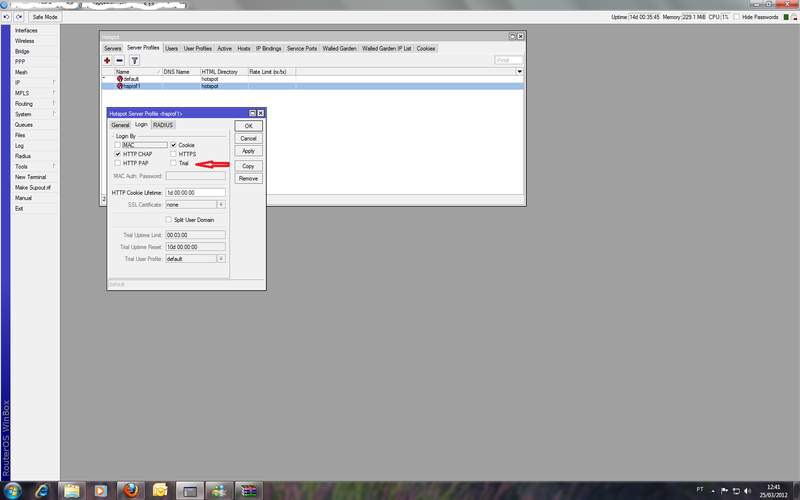Screen dimensions: 800x500
Task: Open Radius from the sidebar menu
Action: pos(22,156)
